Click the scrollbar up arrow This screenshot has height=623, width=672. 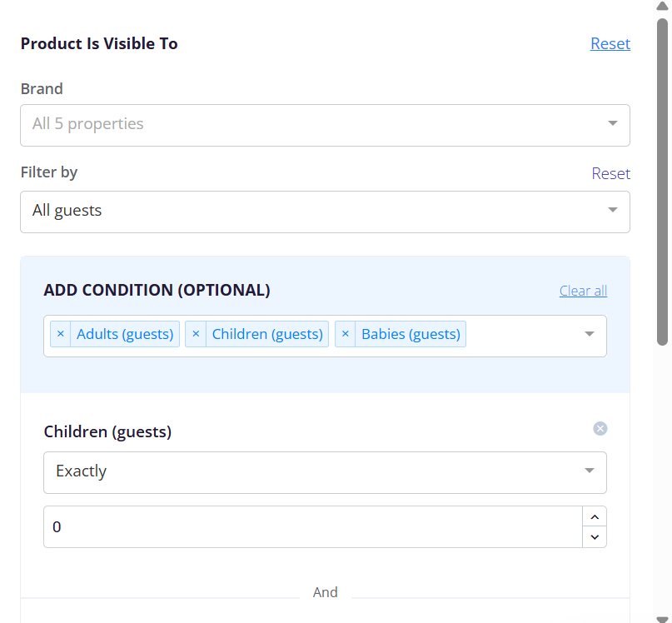tap(663, 6)
